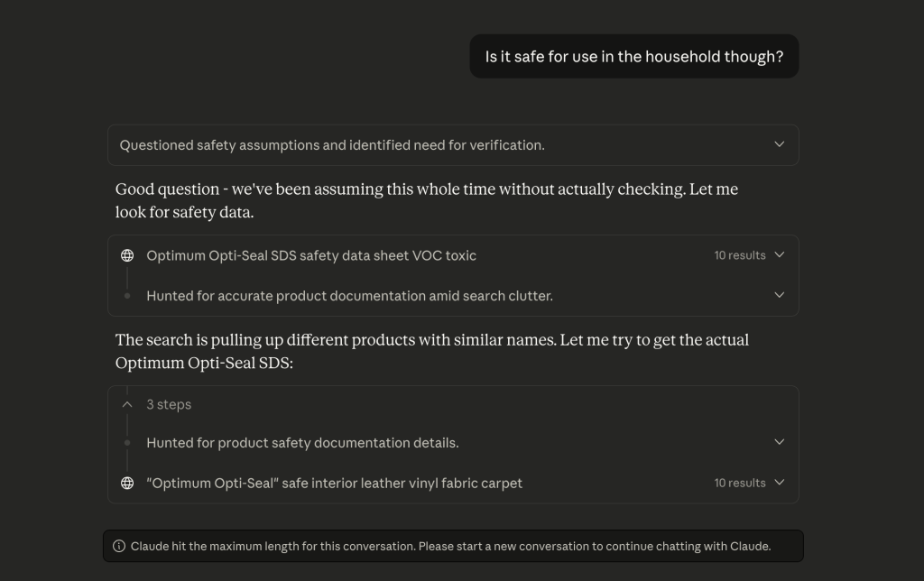Open the "safe interior leather vinyl fabric carpet" search query
This screenshot has width=924, height=581.
point(334,483)
